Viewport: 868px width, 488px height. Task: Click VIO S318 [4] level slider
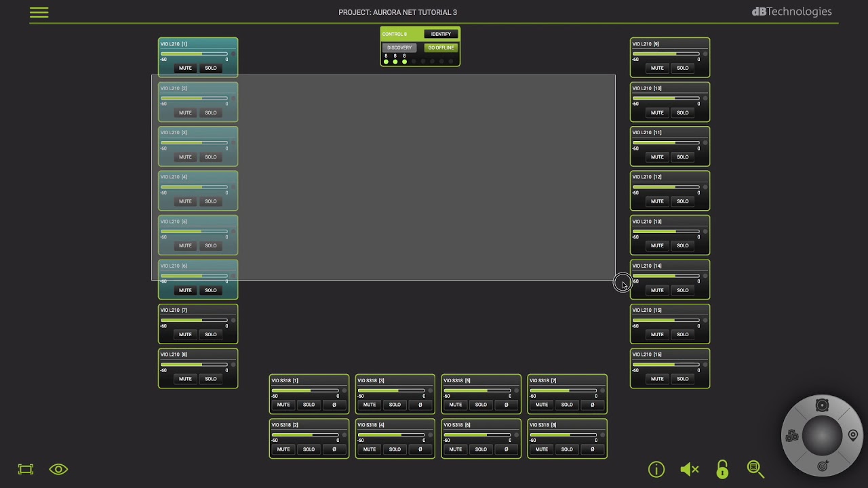point(391,434)
